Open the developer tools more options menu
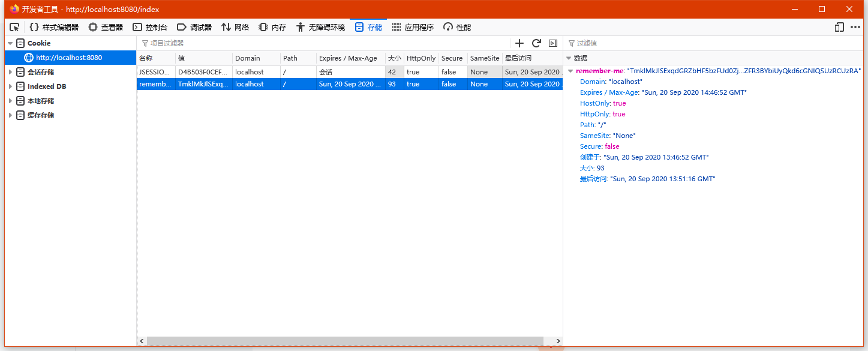This screenshot has width=868, height=351. pyautogui.click(x=855, y=27)
